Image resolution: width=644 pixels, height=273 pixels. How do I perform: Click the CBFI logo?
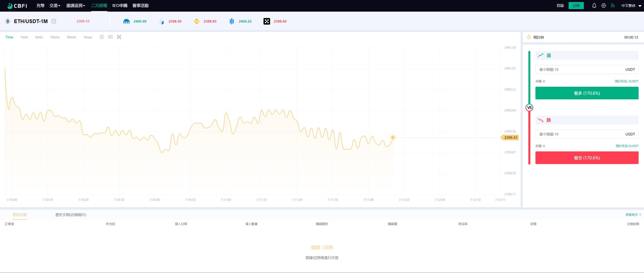click(x=17, y=6)
